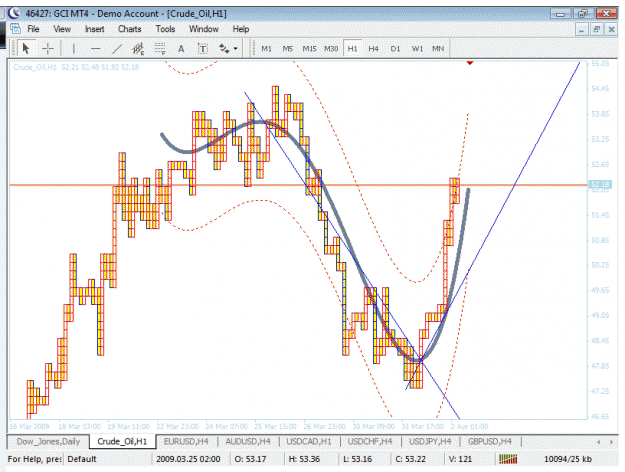
Task: Add text with the A tool
Action: pos(181,49)
